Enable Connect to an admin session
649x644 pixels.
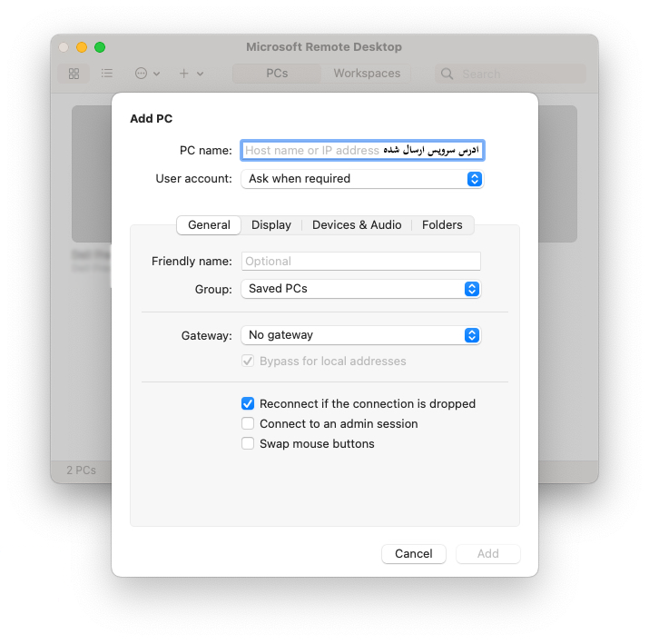[x=248, y=423]
